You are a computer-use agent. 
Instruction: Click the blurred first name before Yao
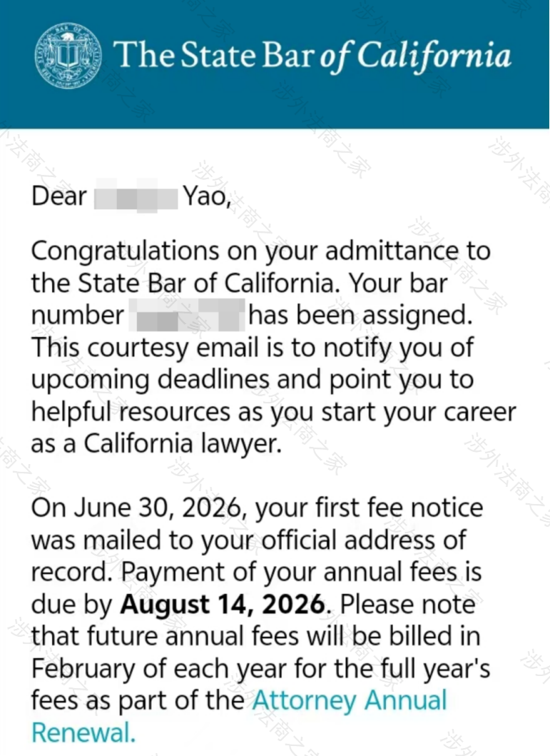point(136,196)
